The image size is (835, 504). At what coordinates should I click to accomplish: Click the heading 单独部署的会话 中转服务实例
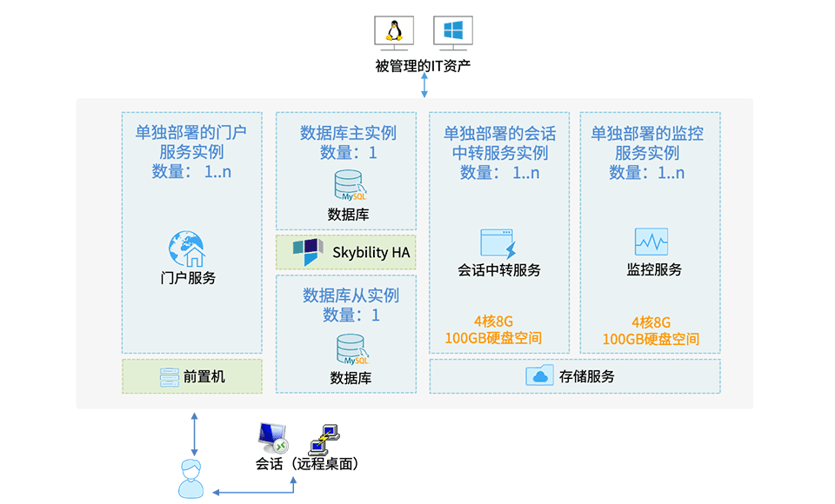click(x=499, y=143)
